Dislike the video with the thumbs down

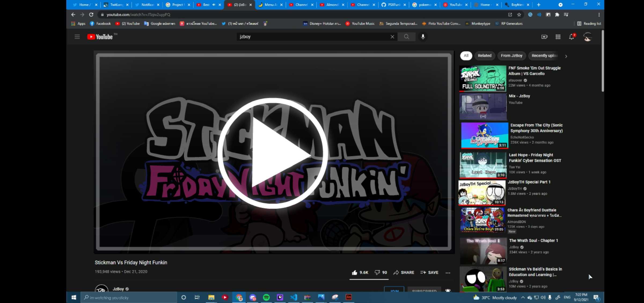377,272
